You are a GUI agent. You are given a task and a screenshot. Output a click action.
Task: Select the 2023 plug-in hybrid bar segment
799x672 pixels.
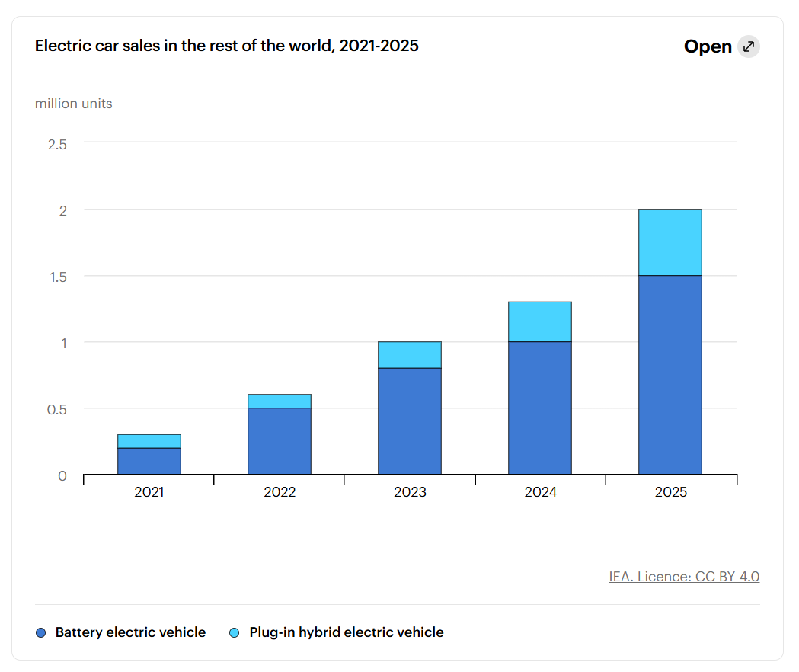point(410,355)
